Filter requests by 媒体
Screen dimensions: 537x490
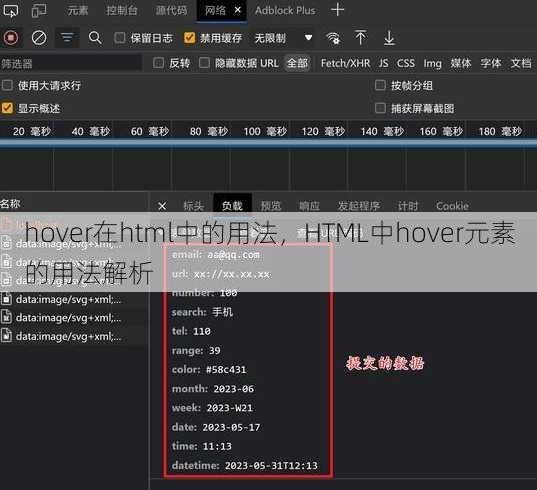tap(461, 63)
